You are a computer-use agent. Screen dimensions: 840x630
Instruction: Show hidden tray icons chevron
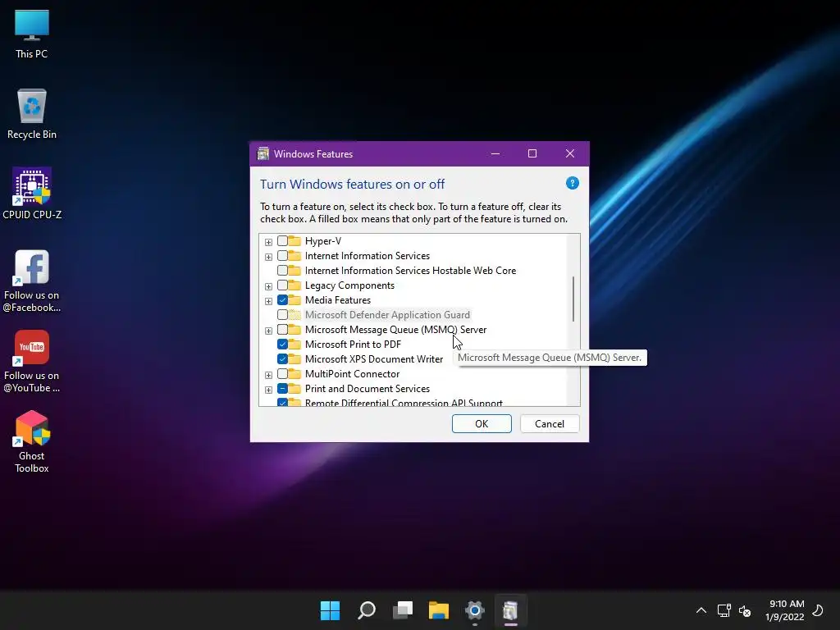click(x=701, y=610)
